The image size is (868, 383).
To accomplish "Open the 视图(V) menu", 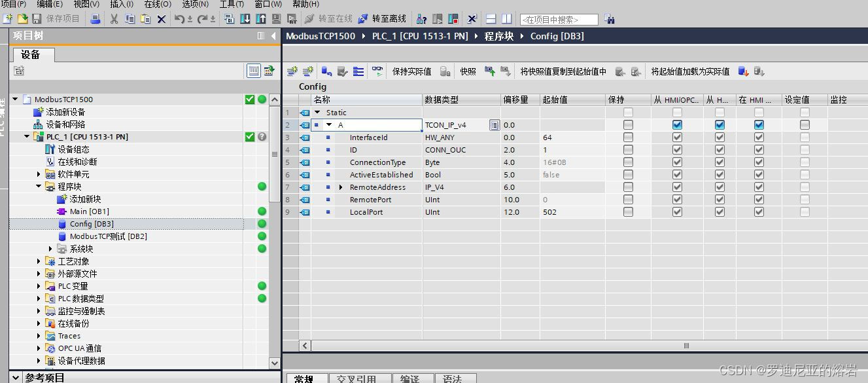I will click(86, 4).
